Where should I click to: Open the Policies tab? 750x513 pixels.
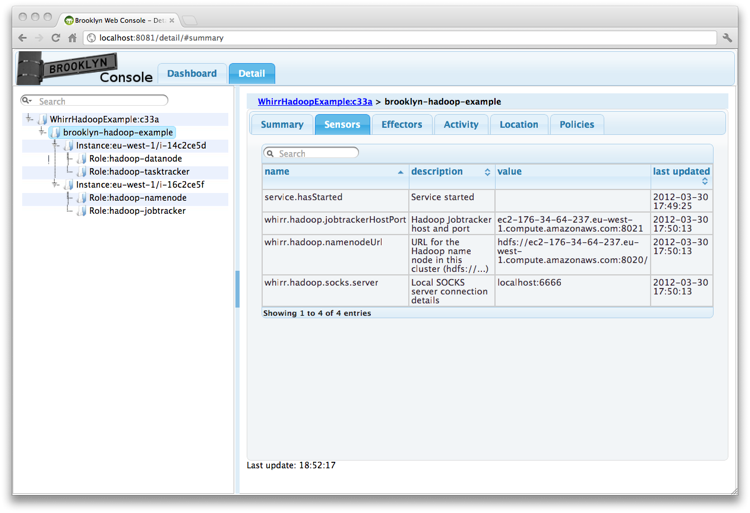(576, 125)
